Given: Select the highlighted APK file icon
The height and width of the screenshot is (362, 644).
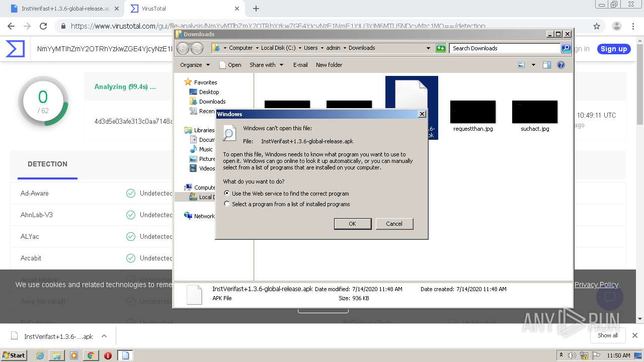Looking at the screenshot, I should point(412,108).
